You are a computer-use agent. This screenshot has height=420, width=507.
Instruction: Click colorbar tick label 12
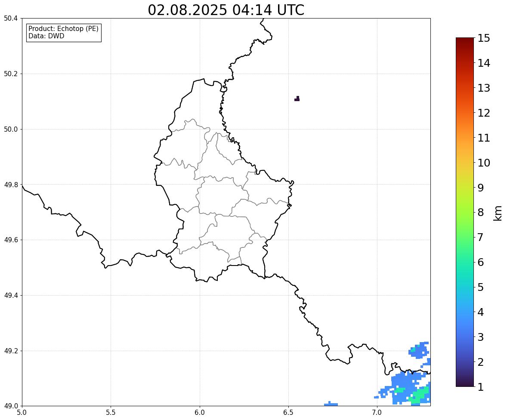[x=484, y=113]
